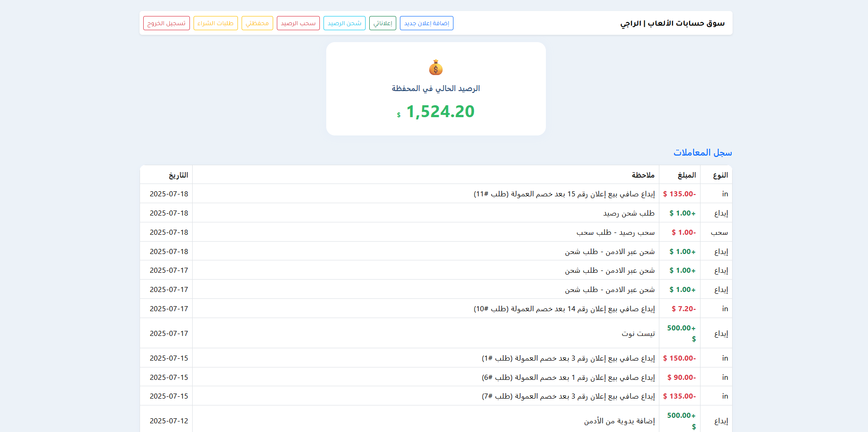Click the balance card 'الرصيد الحالي في المحفظة'
This screenshot has height=432, width=868.
pyautogui.click(x=435, y=88)
